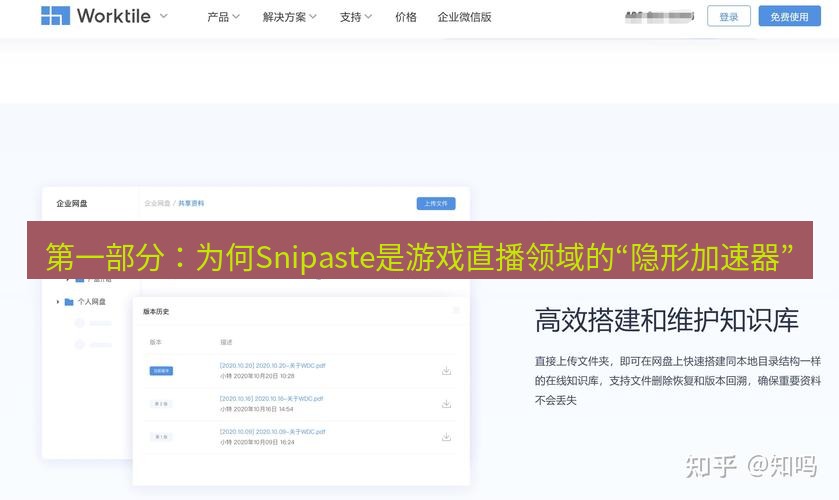Open the 解决方案 dropdown menu
This screenshot has width=839, height=500.
[289, 17]
